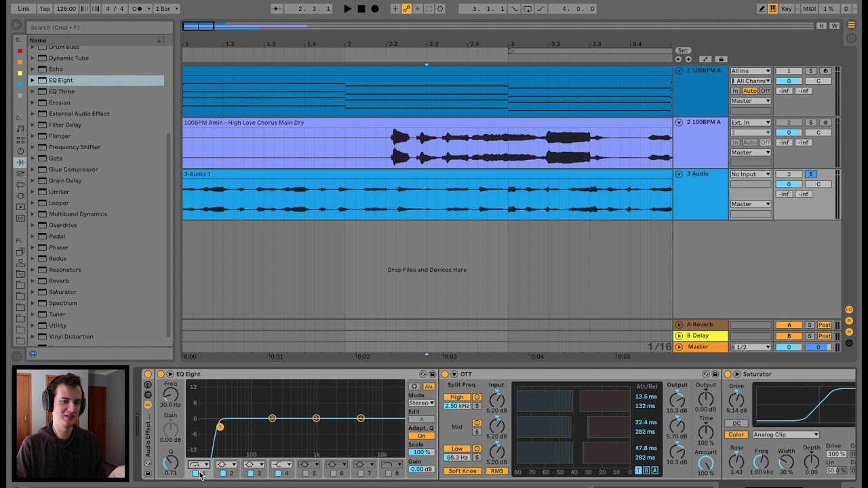
Task: Click the Set locator button
Action: [x=682, y=51]
